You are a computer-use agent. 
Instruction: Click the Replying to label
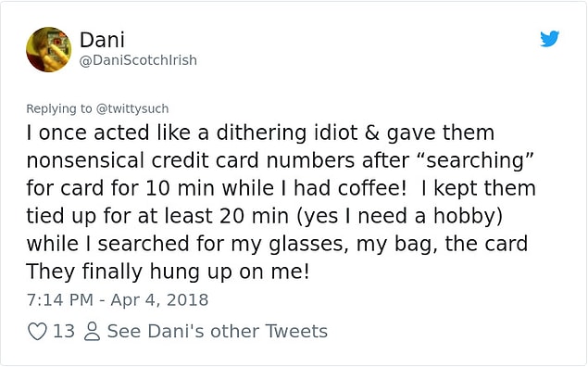(x=59, y=108)
